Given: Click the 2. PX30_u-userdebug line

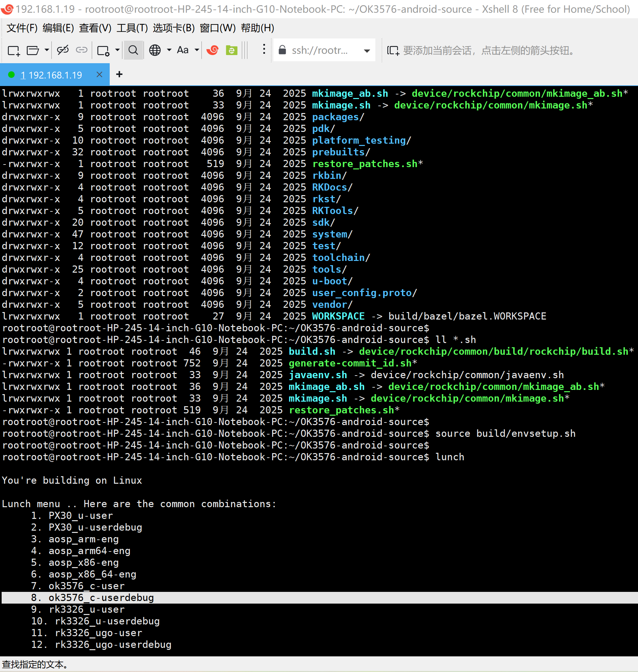Looking at the screenshot, I should coord(87,527).
